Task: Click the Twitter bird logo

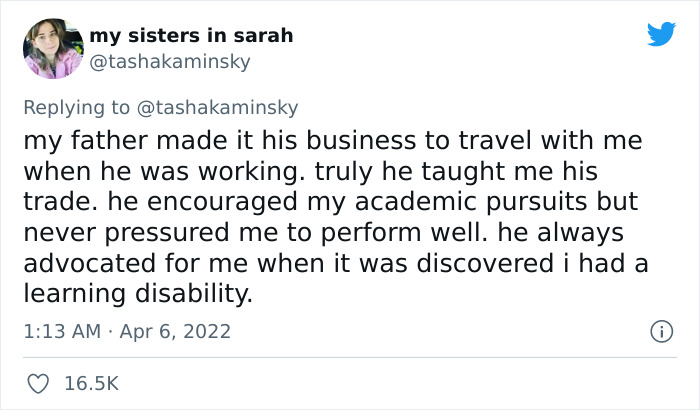Action: [x=661, y=34]
